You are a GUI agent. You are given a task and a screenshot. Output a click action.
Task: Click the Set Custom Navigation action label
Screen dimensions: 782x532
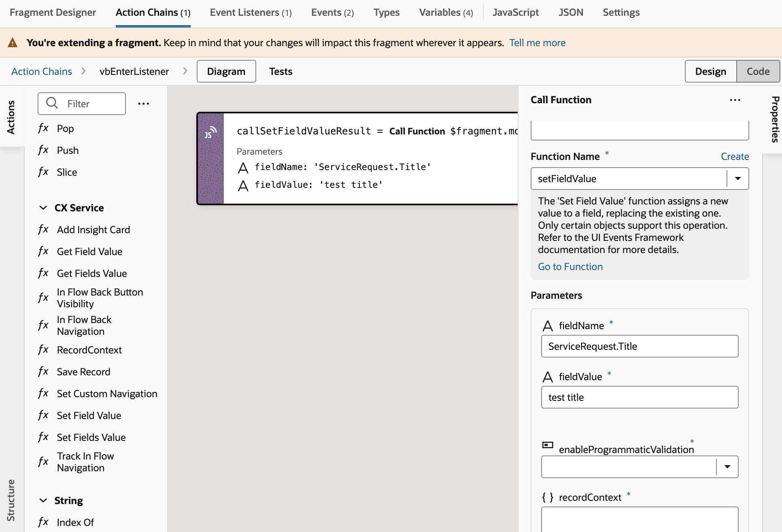click(107, 394)
